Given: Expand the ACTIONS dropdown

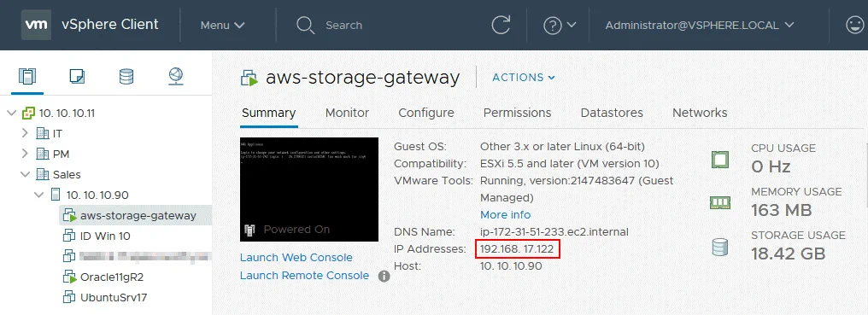Looking at the screenshot, I should point(524,78).
